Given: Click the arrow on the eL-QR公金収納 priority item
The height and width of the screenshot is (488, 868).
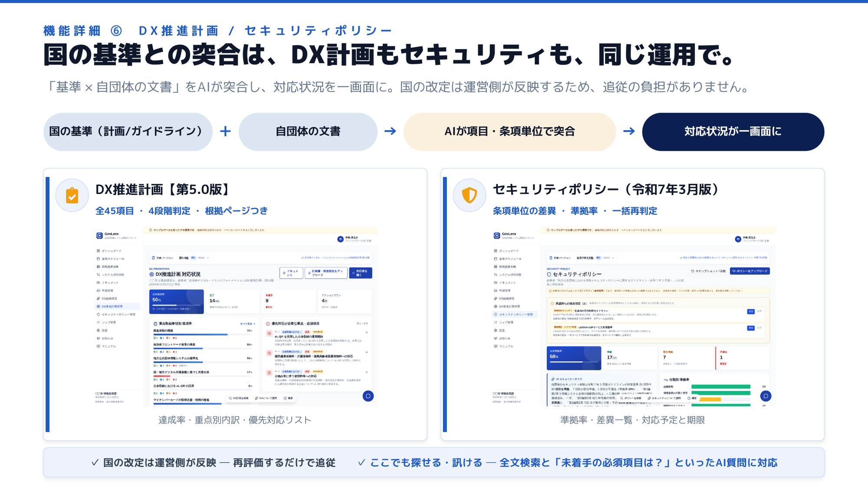Looking at the screenshot, I should coord(366,333).
